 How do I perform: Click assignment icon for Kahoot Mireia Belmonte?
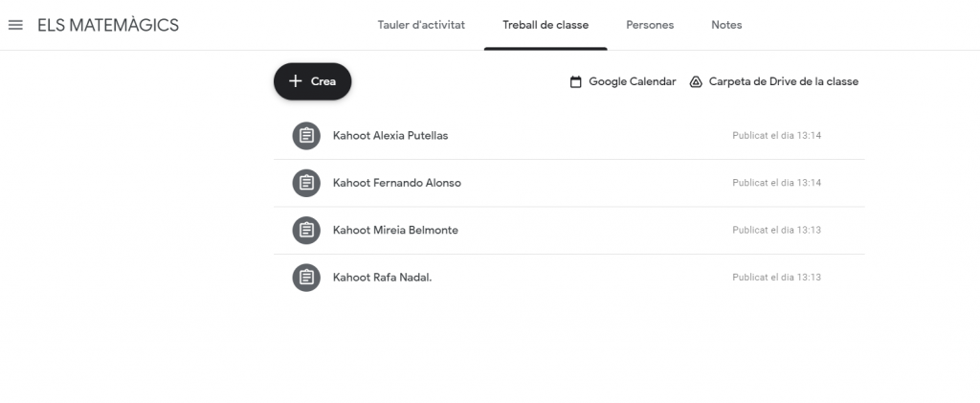click(306, 230)
